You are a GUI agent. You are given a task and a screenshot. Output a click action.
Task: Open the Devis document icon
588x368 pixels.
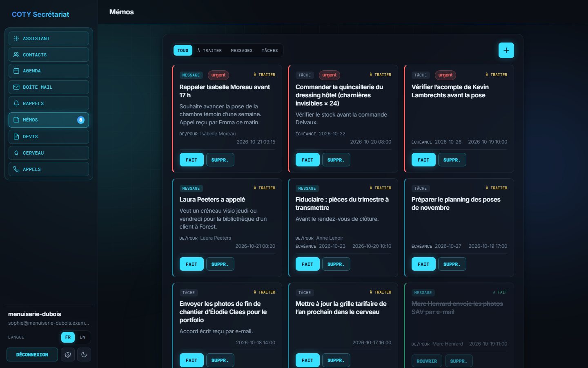click(x=16, y=137)
